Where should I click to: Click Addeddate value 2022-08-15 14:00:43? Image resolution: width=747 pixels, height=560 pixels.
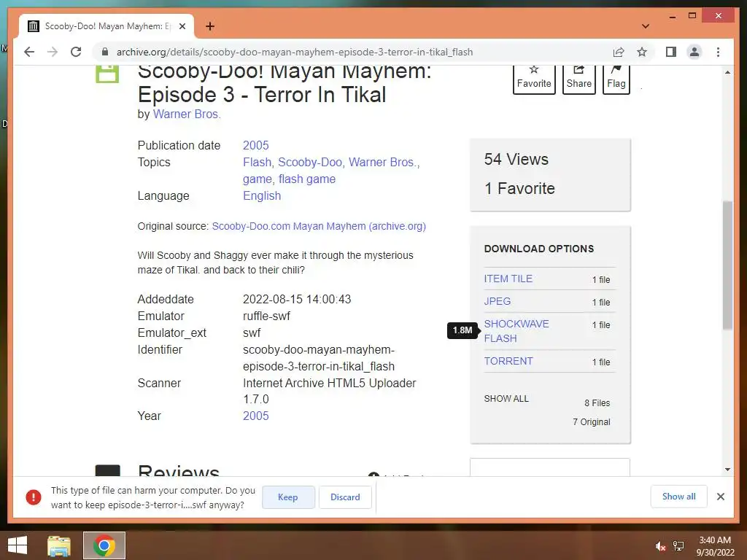pyautogui.click(x=297, y=300)
